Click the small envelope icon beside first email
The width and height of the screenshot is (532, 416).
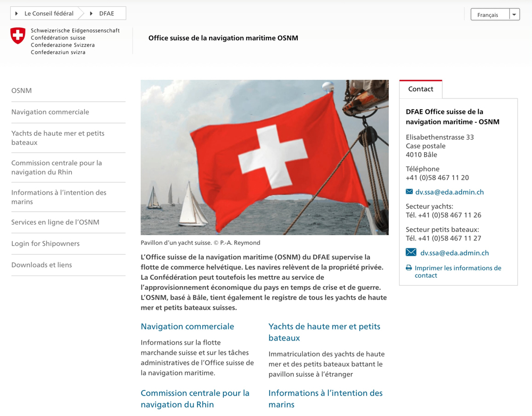(409, 192)
